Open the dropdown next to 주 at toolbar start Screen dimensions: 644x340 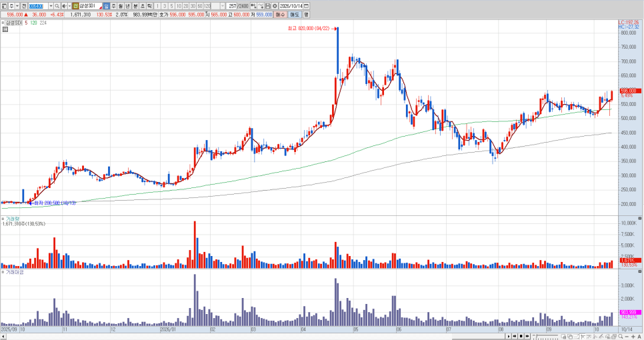click(x=17, y=6)
